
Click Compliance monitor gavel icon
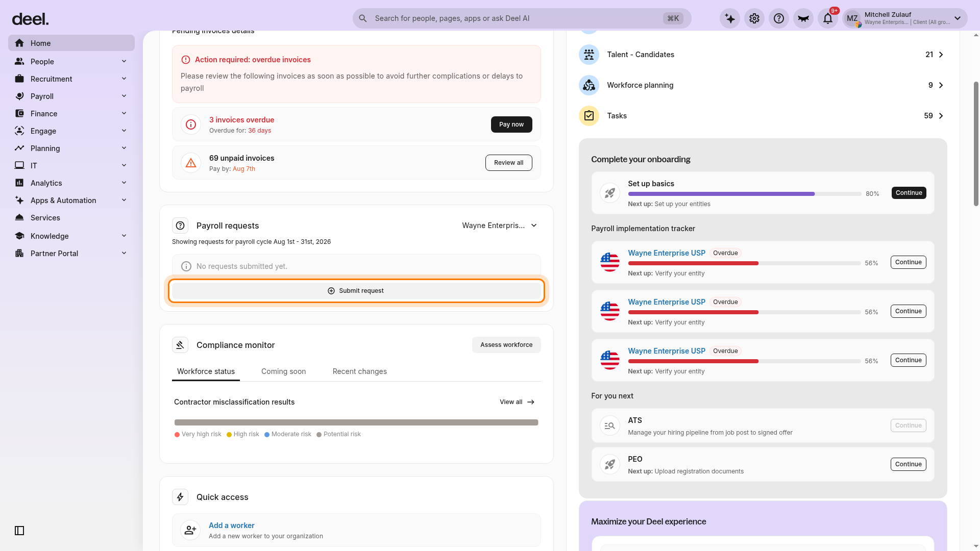coord(180,345)
